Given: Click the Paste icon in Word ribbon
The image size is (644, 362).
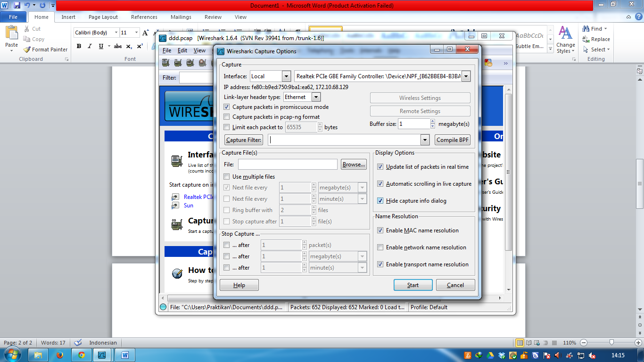Looking at the screenshot, I should pos(11,33).
